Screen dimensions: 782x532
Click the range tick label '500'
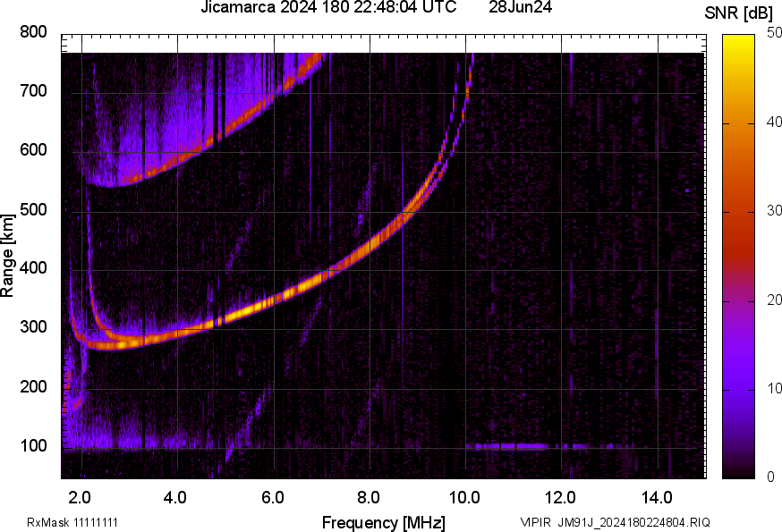pos(33,209)
